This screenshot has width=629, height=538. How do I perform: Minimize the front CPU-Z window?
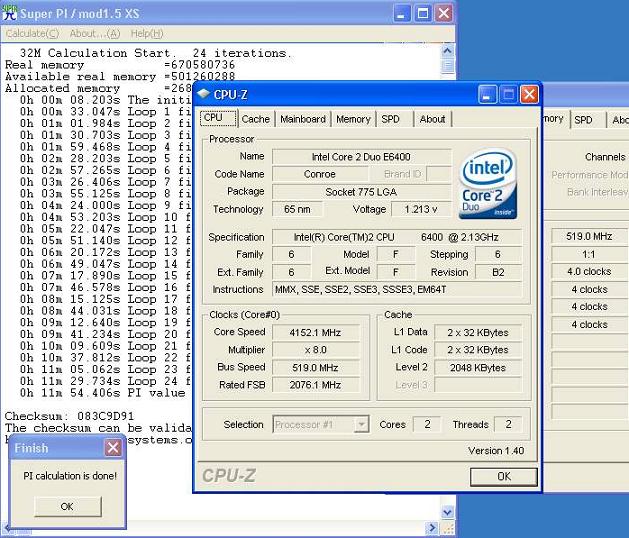487,95
